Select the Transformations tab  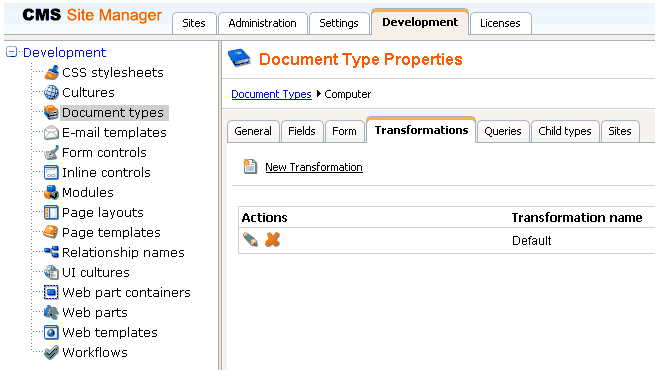421,130
